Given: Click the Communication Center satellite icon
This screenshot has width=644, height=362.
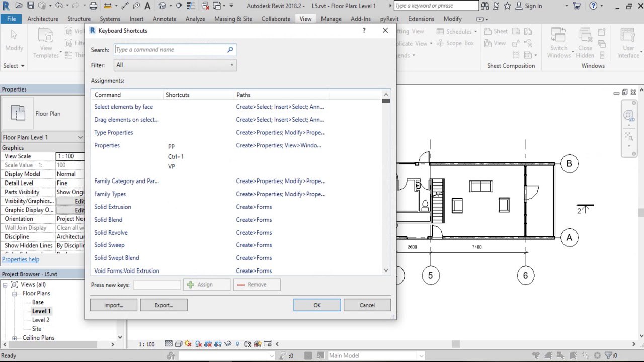Looking at the screenshot, I should tap(497, 6).
